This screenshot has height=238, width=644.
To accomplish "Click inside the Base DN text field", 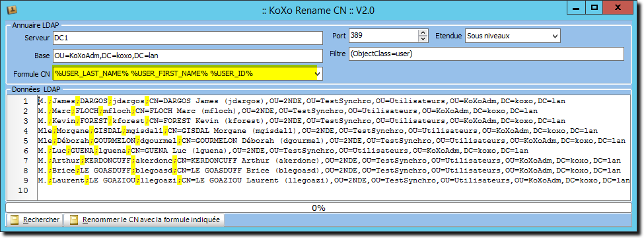I will (188, 56).
